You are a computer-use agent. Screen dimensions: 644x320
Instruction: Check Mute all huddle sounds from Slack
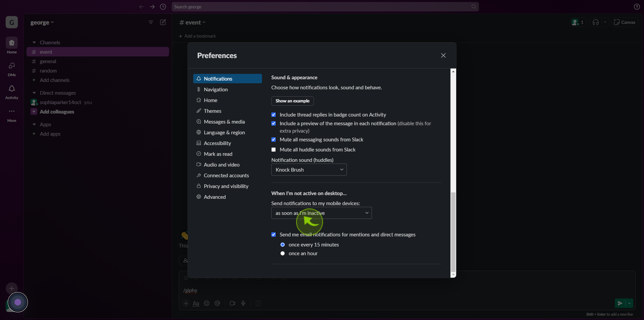(274, 150)
